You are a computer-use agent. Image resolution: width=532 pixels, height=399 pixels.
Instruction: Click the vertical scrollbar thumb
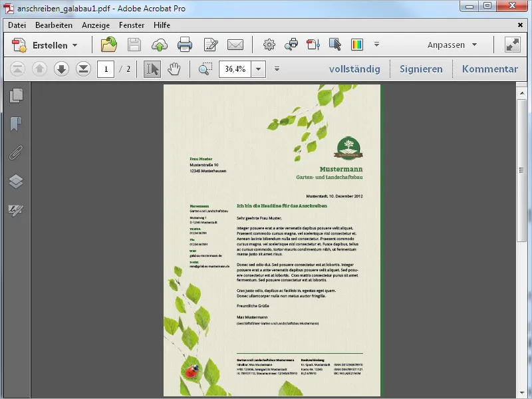[x=522, y=170]
